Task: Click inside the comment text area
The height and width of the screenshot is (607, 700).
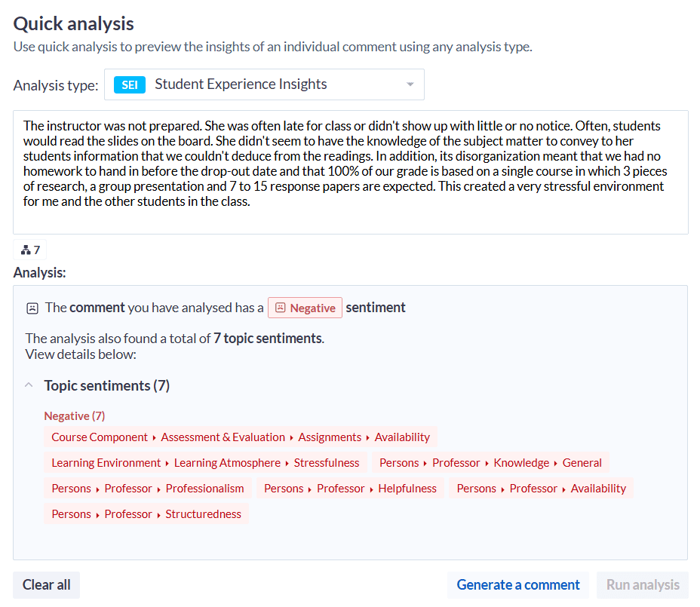Action: 349,171
